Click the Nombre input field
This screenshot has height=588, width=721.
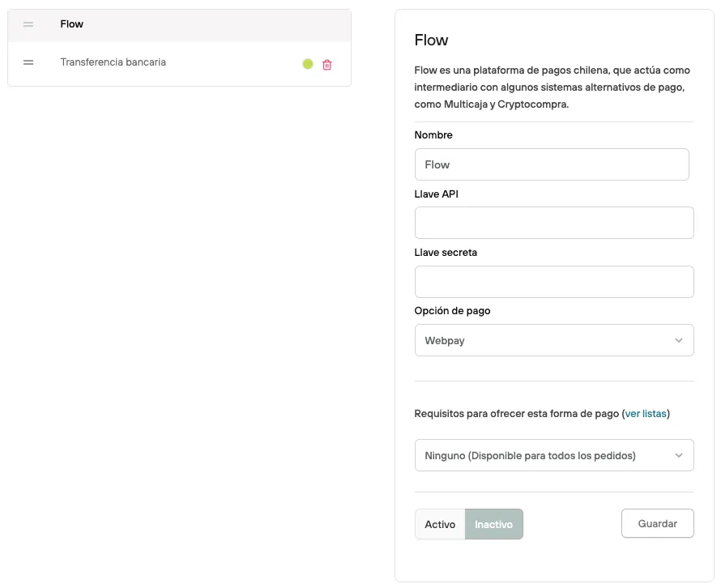click(x=552, y=164)
